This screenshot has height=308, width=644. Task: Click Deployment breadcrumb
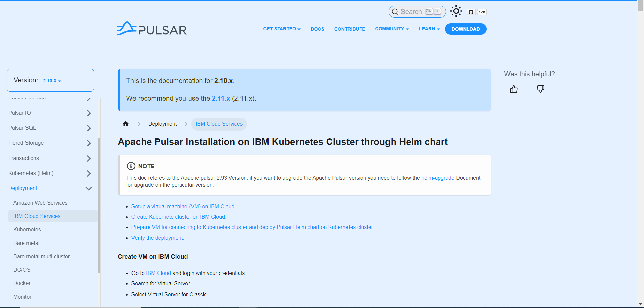pos(162,124)
